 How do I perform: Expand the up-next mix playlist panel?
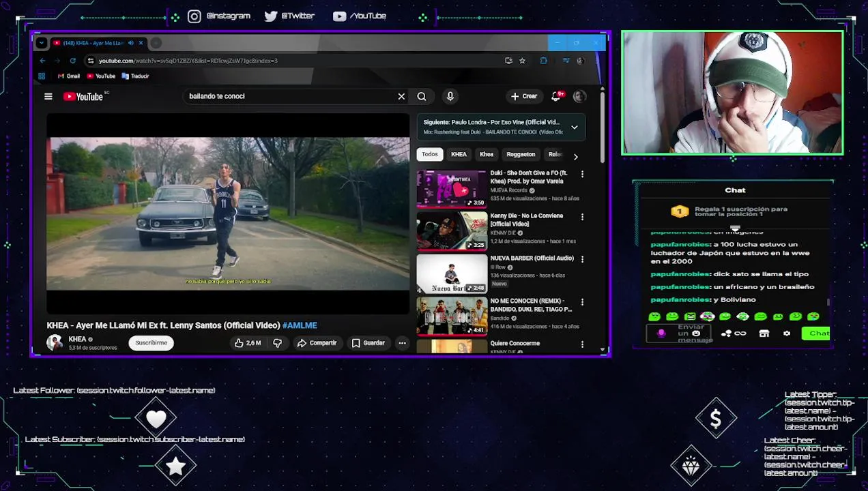[575, 128]
